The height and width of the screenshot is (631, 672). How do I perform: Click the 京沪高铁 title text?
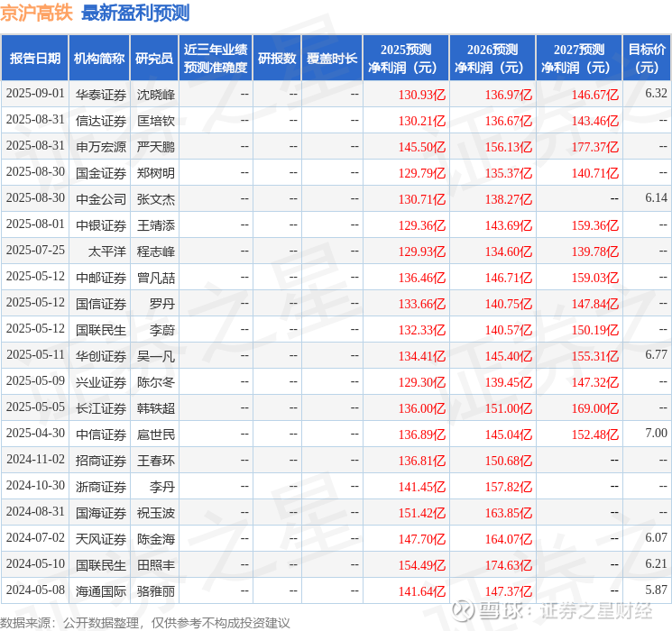tap(36, 13)
